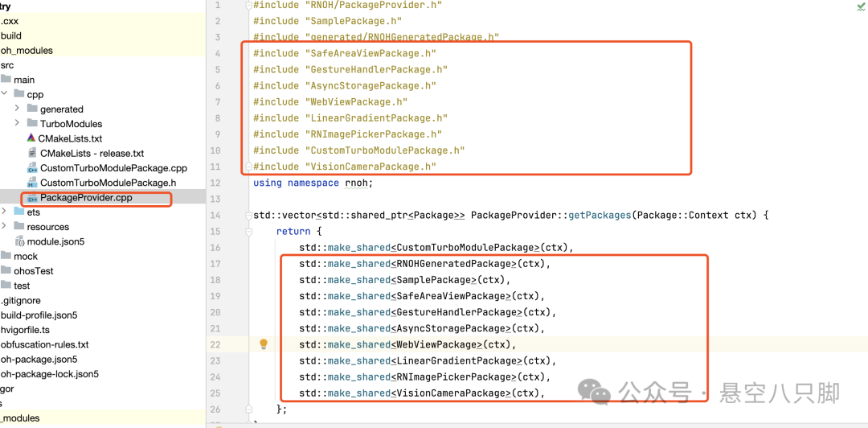The image size is (868, 428).
Task: Open module.json5
Action: (56, 241)
